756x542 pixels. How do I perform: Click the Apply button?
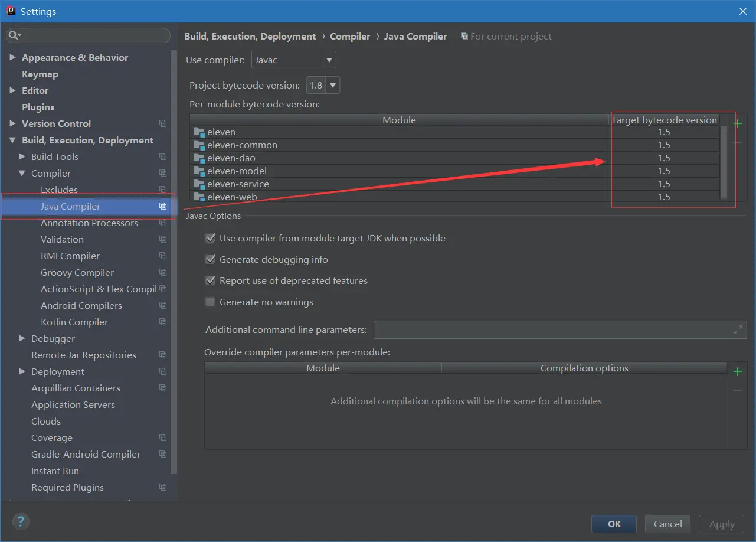point(722,524)
